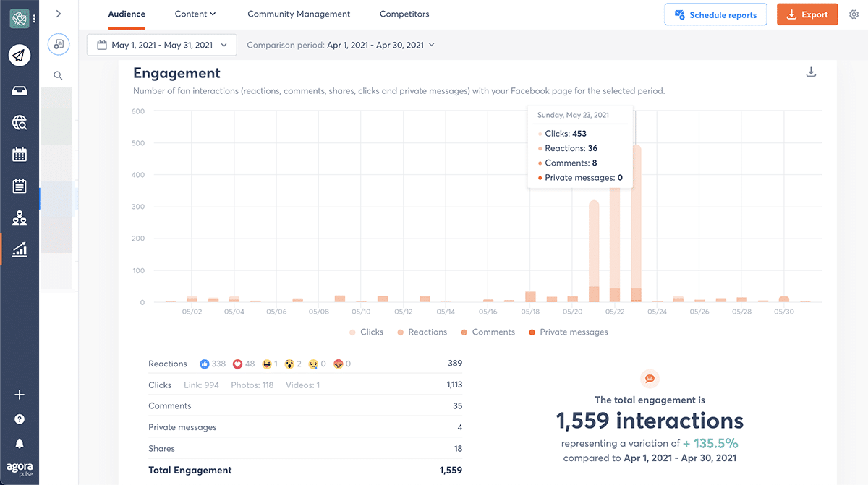Open report settings gear icon
Viewport: 868px width, 485px height.
(x=854, y=14)
